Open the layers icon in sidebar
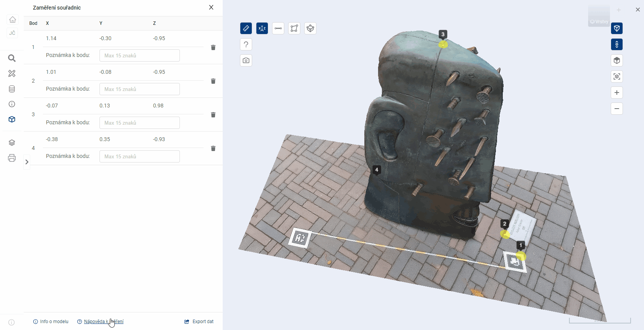Image resolution: width=644 pixels, height=330 pixels. tap(12, 143)
